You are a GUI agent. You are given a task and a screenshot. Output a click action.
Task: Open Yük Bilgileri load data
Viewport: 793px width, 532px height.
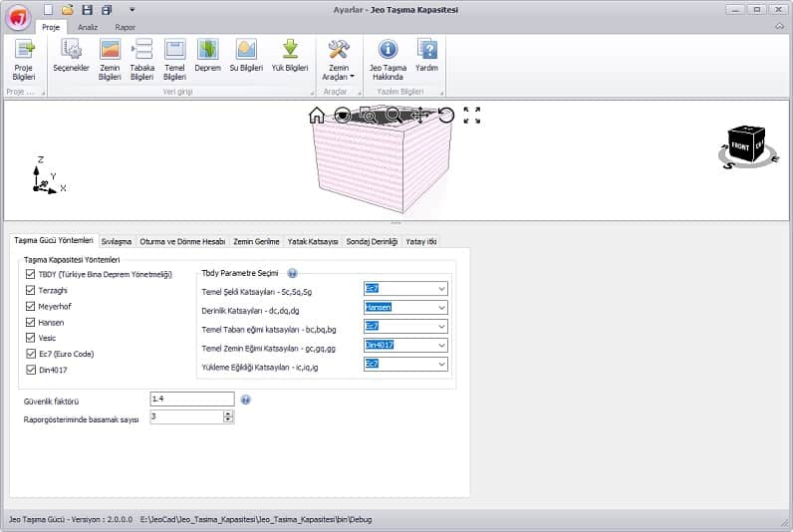[290, 56]
